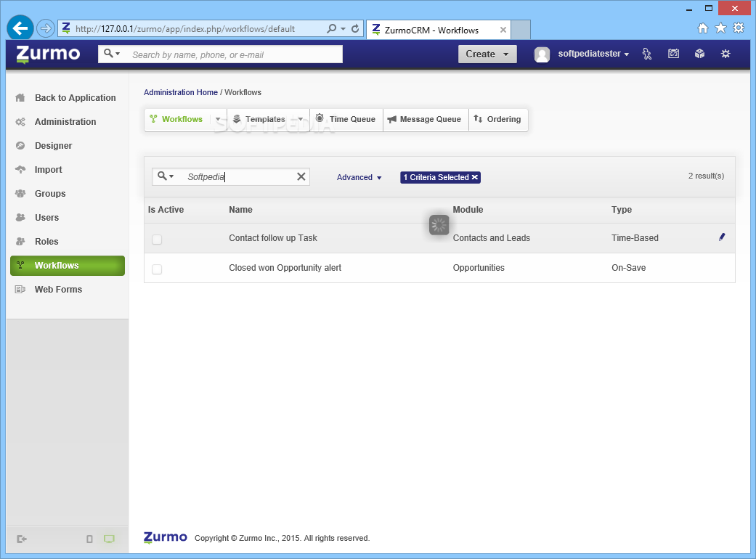
Task: Open a new blank browser tab
Action: (521, 30)
